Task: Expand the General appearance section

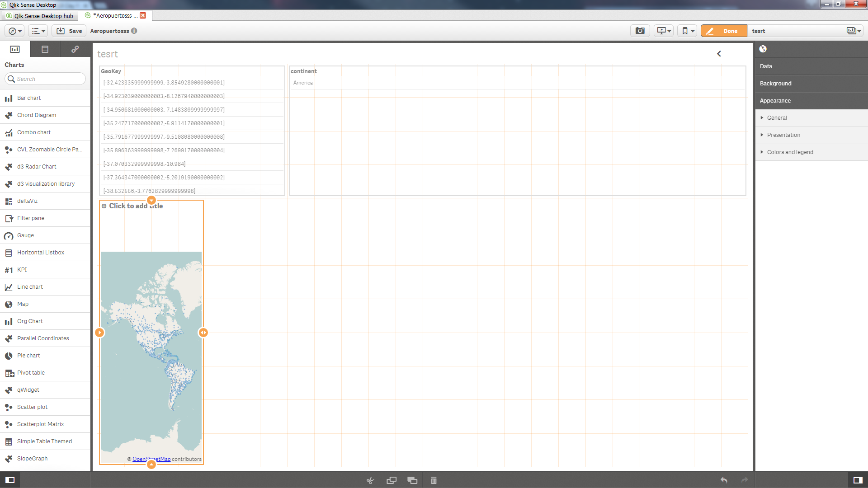Action: click(x=777, y=117)
